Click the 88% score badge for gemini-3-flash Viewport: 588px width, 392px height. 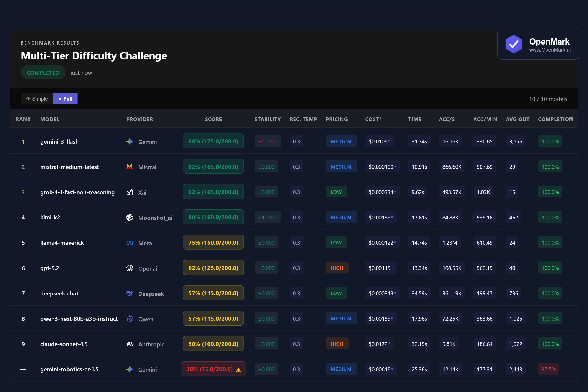point(213,141)
